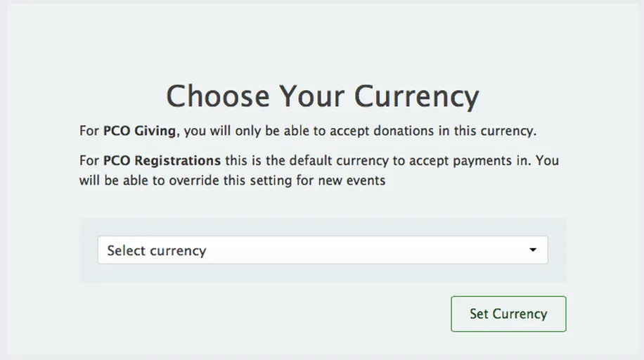Click the word 'Choose' in the heading
Screen dimensions: 644x360
(x=218, y=96)
